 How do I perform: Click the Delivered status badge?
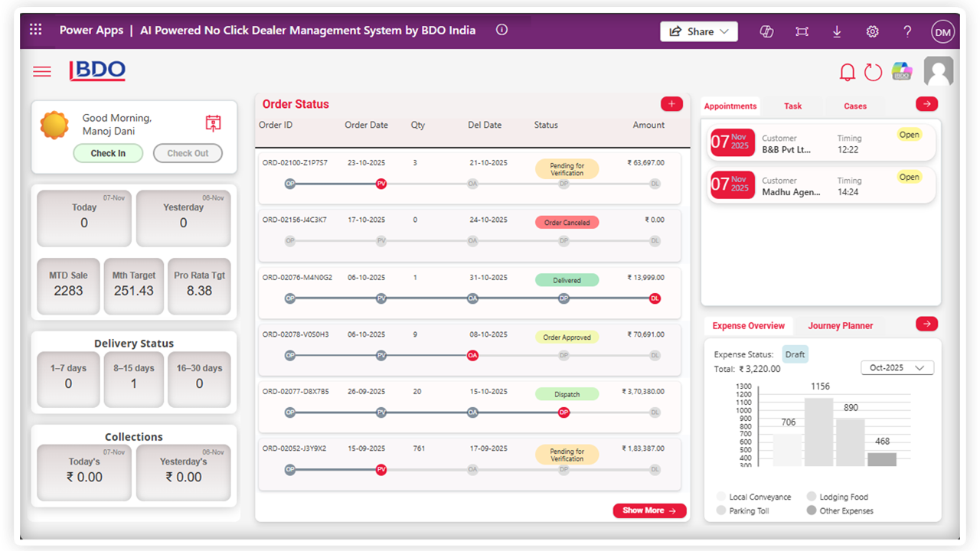coord(567,280)
